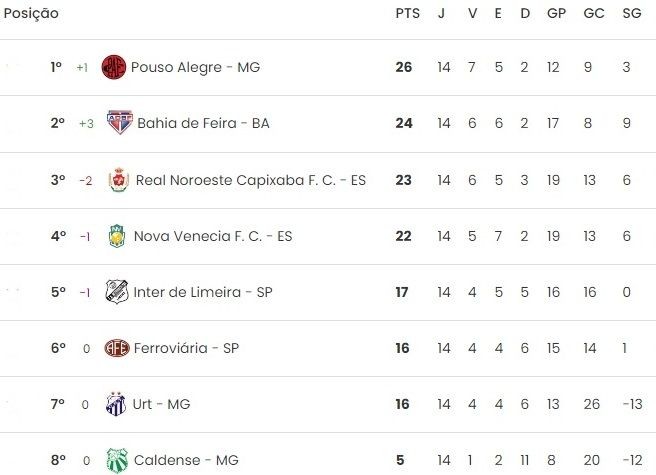This screenshot has width=656, height=475.
Task: Click the Inter de Limeira crest icon
Action: (x=117, y=292)
